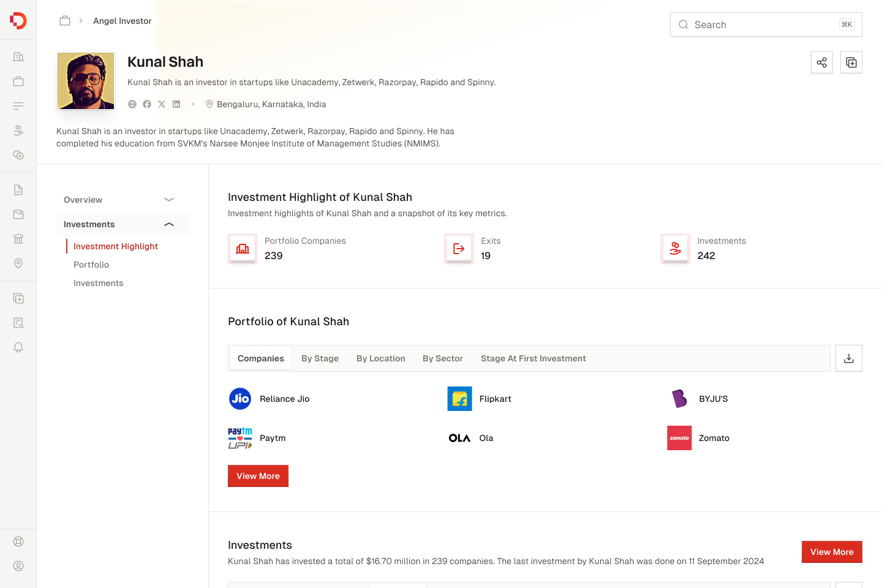The height and width of the screenshot is (588, 882).
Task: Switch to the By Sector tab
Action: tap(443, 358)
